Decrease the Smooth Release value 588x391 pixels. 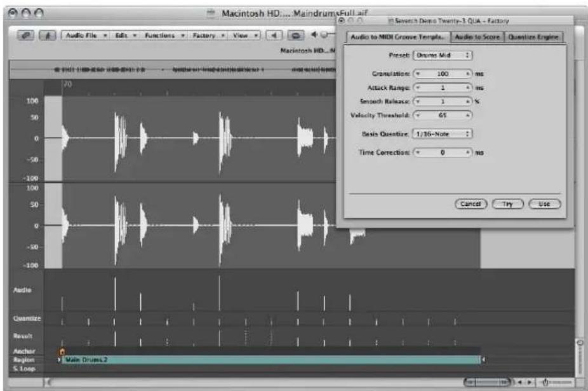point(418,102)
